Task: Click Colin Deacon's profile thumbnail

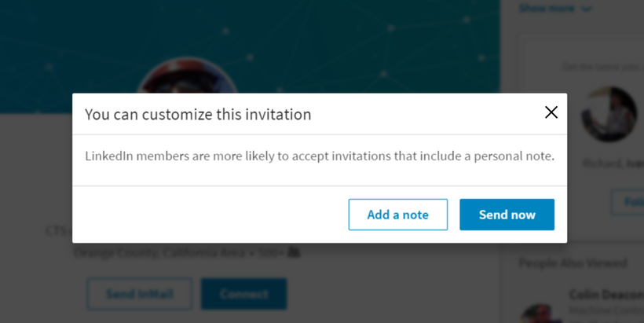Action: pyautogui.click(x=541, y=314)
